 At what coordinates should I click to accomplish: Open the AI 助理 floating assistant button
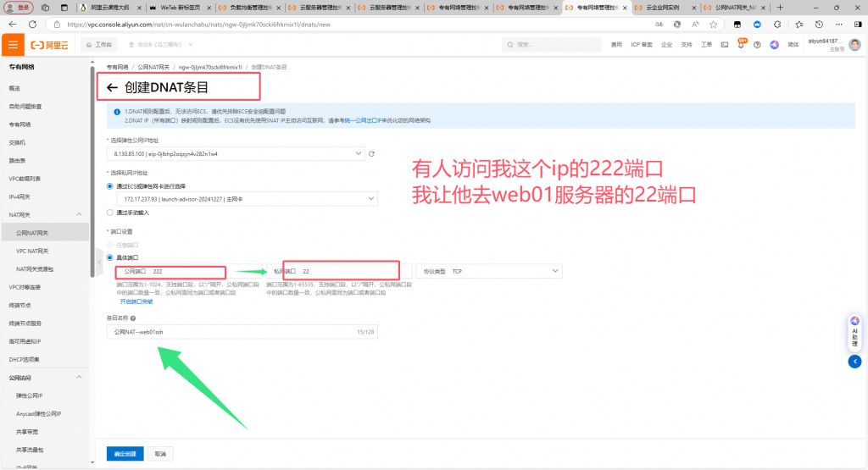click(x=854, y=330)
